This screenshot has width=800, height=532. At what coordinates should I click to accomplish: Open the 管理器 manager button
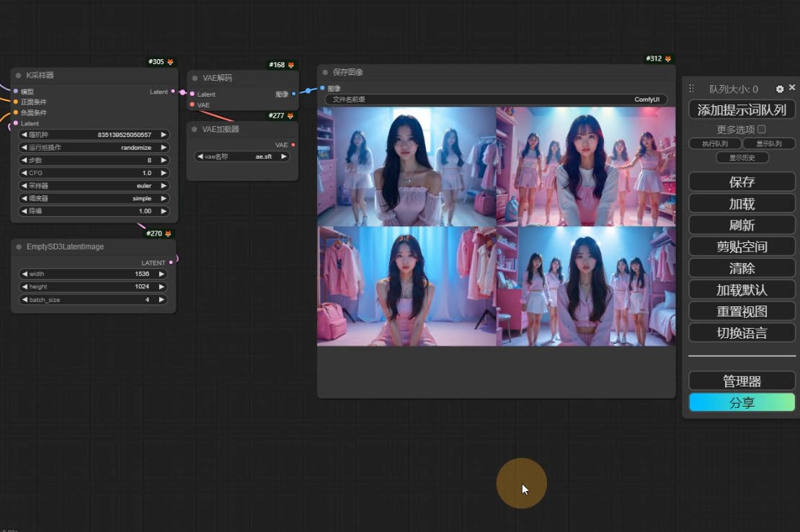742,381
